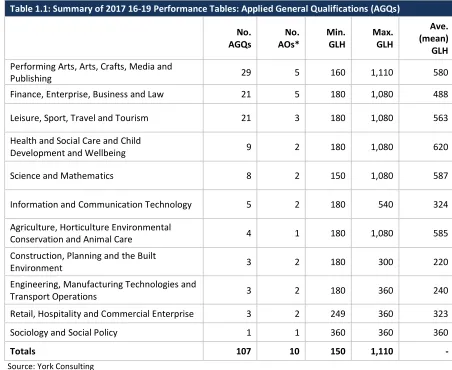The height and width of the screenshot is (370, 452).
Task: Select average GLH value 563
Action: point(440,118)
